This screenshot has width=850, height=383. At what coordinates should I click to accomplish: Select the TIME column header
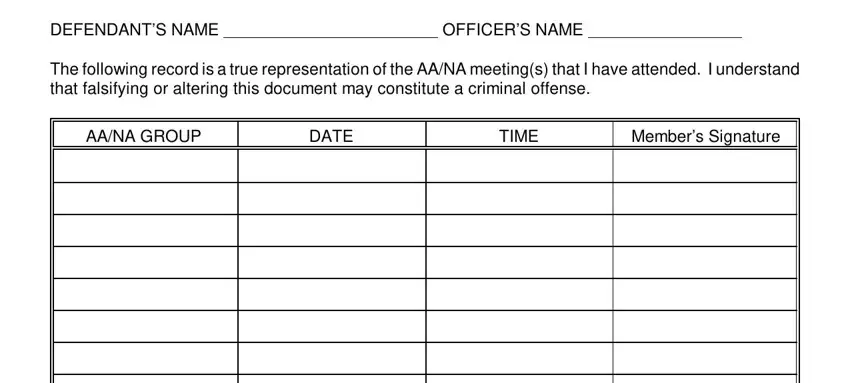point(519,135)
